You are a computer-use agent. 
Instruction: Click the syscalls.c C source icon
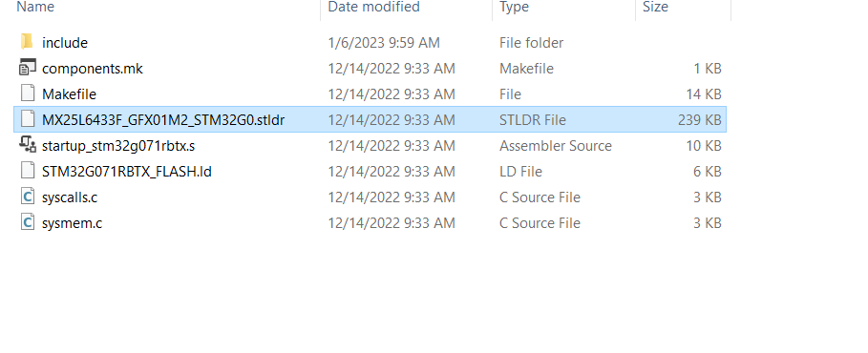click(x=27, y=197)
